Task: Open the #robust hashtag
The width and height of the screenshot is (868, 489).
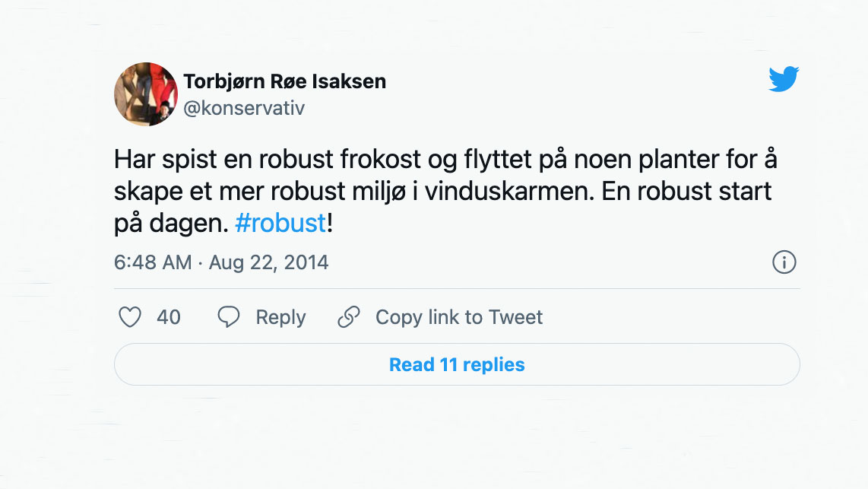Action: click(280, 224)
